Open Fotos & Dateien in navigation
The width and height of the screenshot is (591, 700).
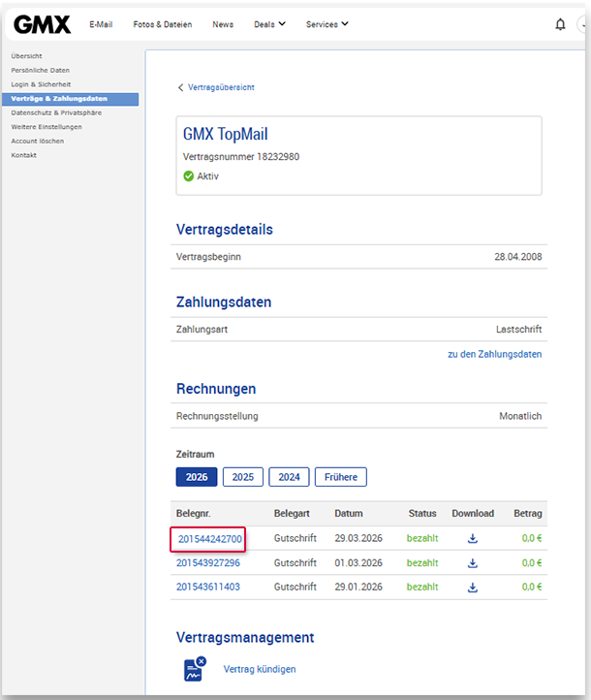pos(163,24)
